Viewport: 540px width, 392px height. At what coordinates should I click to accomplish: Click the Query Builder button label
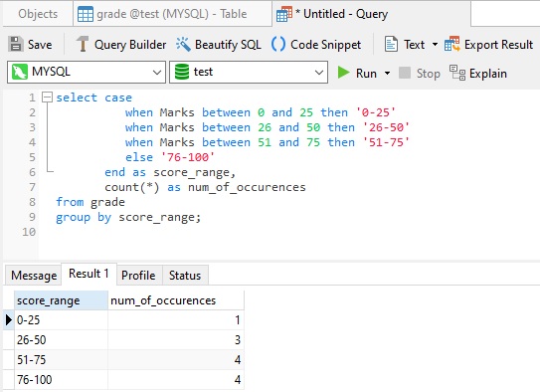point(130,45)
